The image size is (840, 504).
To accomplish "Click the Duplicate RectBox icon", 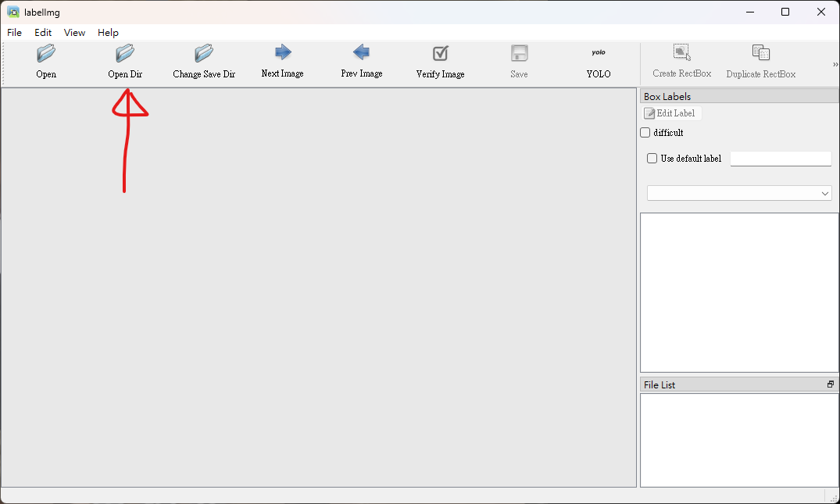I will tap(760, 53).
